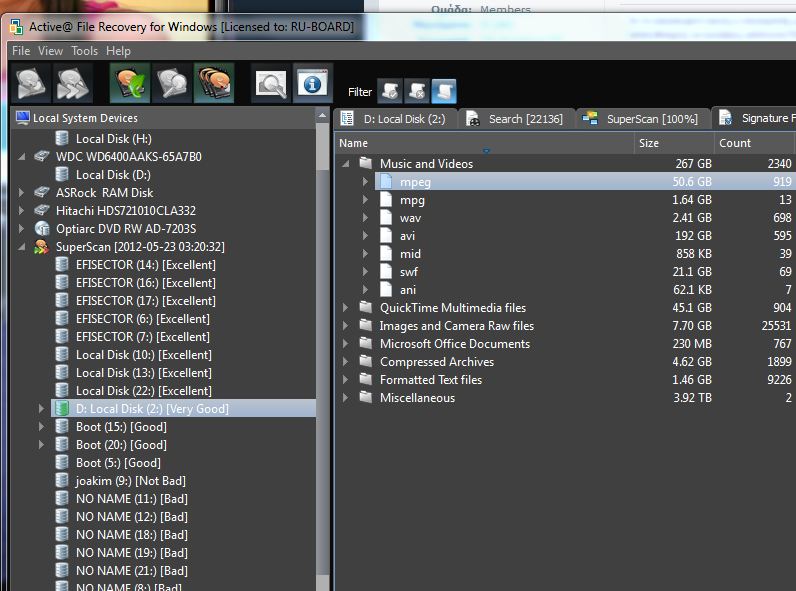Open the File menu
This screenshot has width=796, height=591.
click(x=21, y=51)
